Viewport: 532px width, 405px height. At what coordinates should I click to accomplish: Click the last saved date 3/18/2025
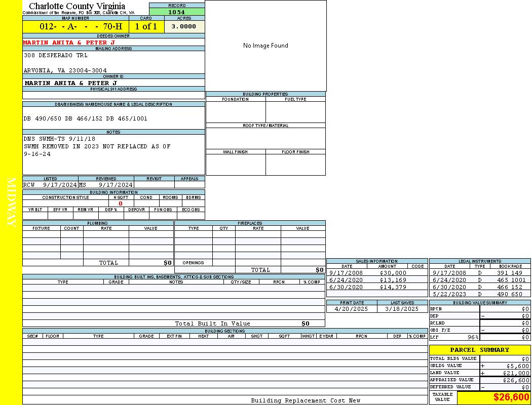click(402, 309)
